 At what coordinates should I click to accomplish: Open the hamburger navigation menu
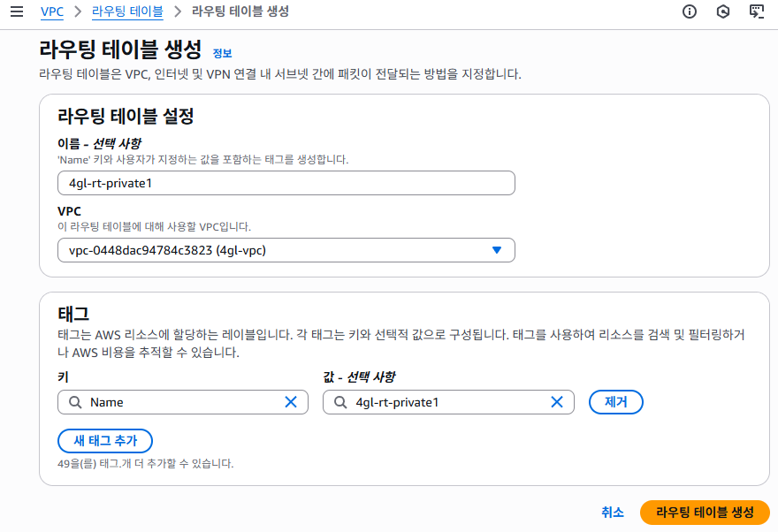tap(17, 11)
